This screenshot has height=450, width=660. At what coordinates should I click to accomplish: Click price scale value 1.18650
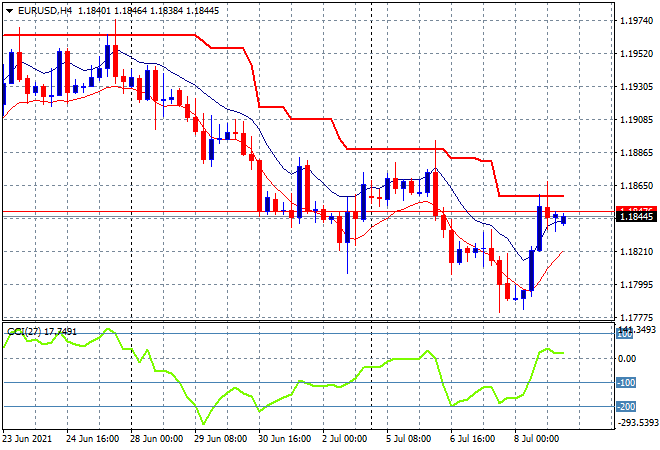[637, 186]
